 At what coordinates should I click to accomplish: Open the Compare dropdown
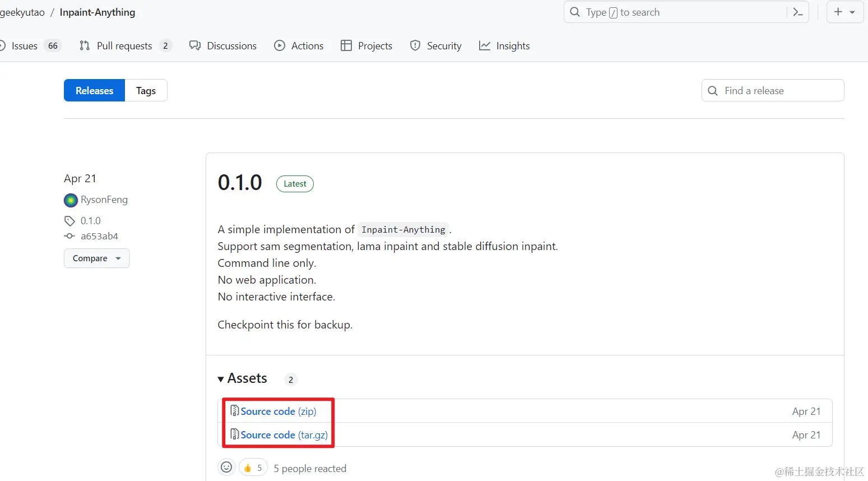coord(96,258)
